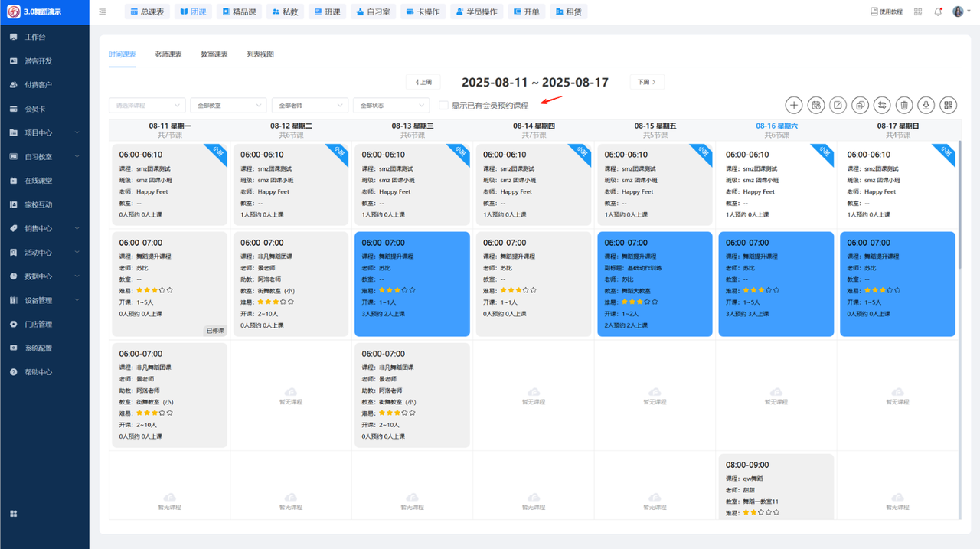
Task: Switch to the 列表视图 tab
Action: click(260, 54)
